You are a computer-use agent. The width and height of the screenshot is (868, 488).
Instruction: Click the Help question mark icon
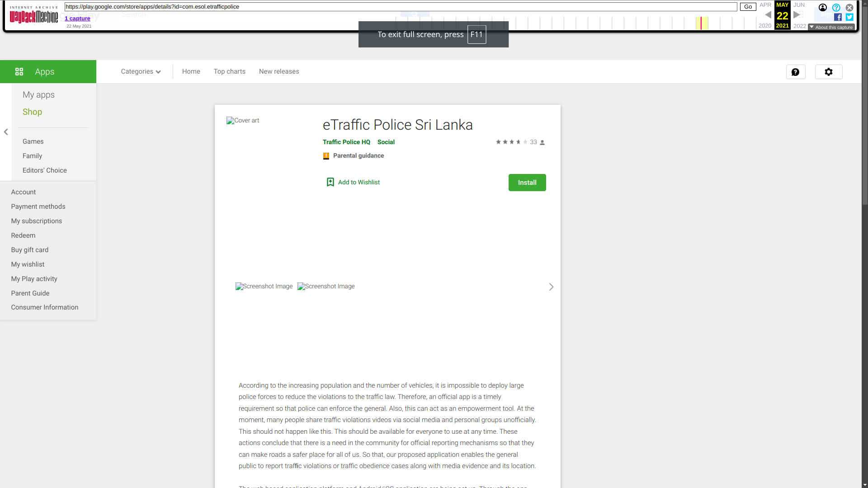(x=795, y=71)
